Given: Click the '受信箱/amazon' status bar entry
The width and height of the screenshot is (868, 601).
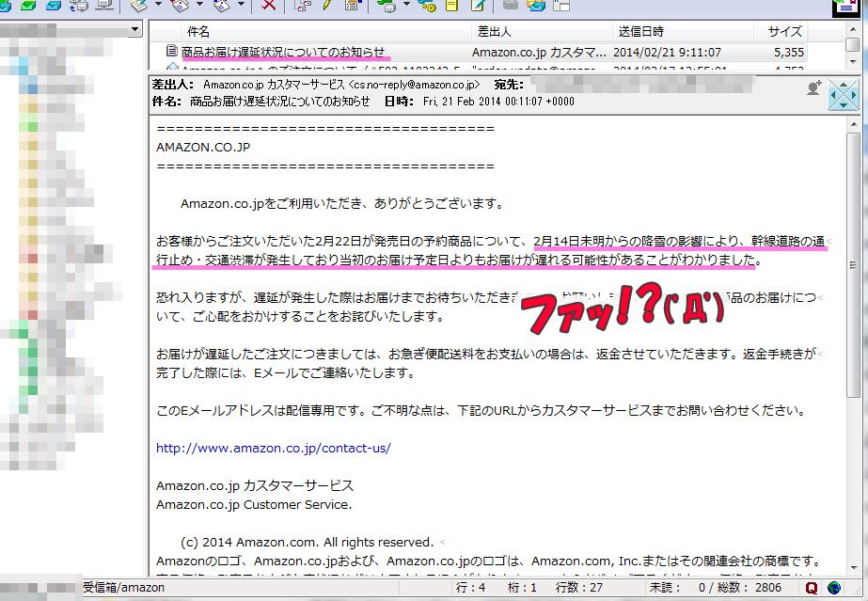Looking at the screenshot, I should [x=123, y=588].
